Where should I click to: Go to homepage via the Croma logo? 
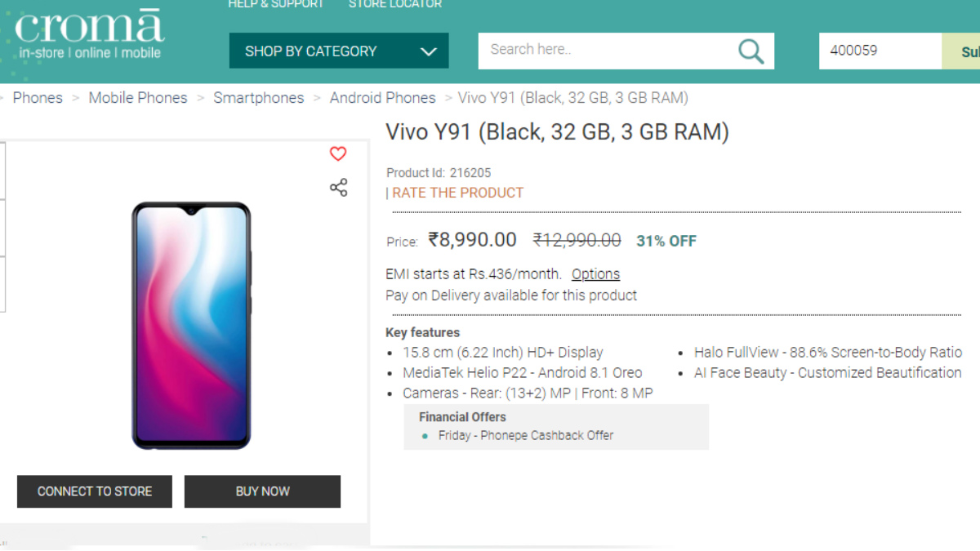[90, 36]
